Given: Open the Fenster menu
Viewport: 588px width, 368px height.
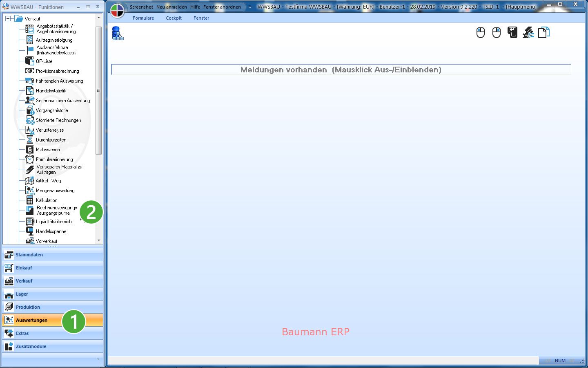Looking at the screenshot, I should pyautogui.click(x=201, y=18).
